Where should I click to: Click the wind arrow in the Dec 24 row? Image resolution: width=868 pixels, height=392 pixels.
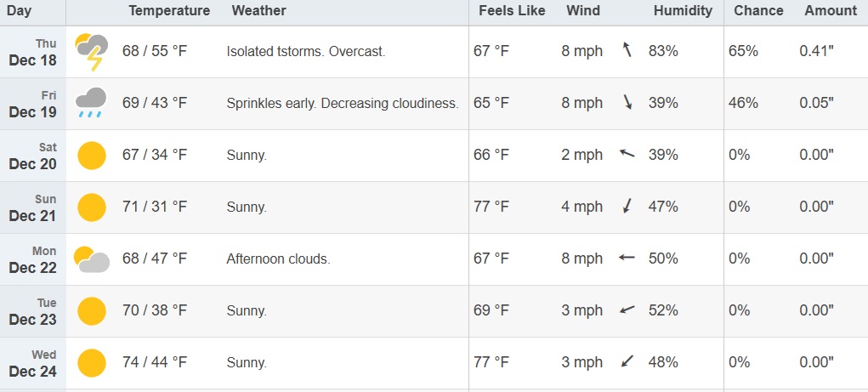coord(627,362)
